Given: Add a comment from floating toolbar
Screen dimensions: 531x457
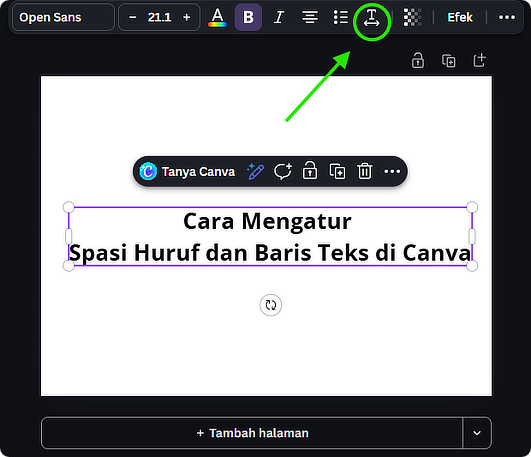Looking at the screenshot, I should point(283,171).
